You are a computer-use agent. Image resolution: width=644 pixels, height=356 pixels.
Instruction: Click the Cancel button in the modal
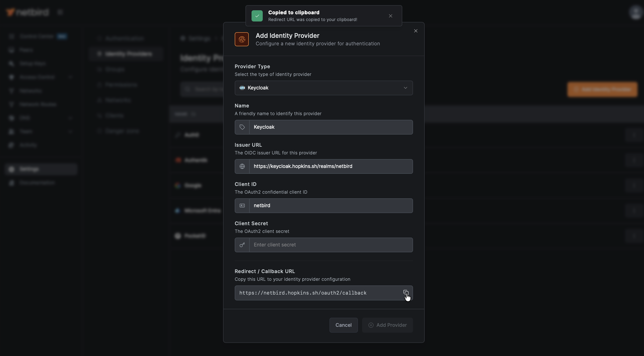[x=343, y=325]
